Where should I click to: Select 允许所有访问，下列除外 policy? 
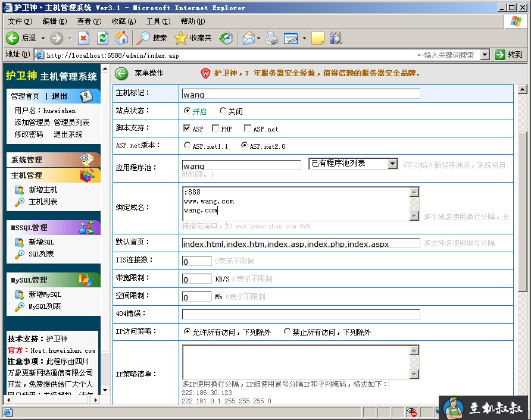coord(187,331)
